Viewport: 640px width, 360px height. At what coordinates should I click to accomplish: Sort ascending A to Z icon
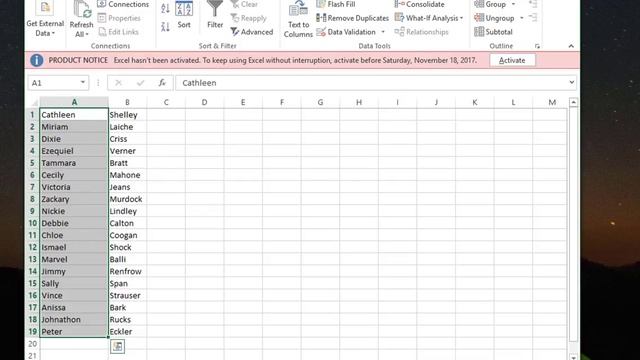click(165, 8)
